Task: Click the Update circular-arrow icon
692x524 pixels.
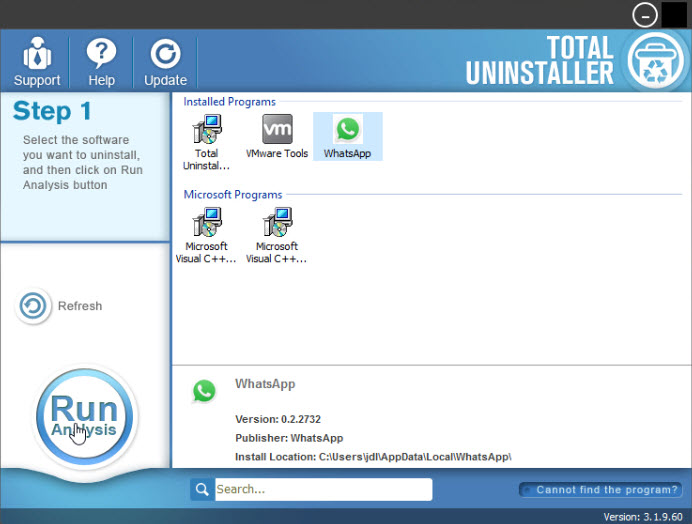Action: pyautogui.click(x=165, y=54)
